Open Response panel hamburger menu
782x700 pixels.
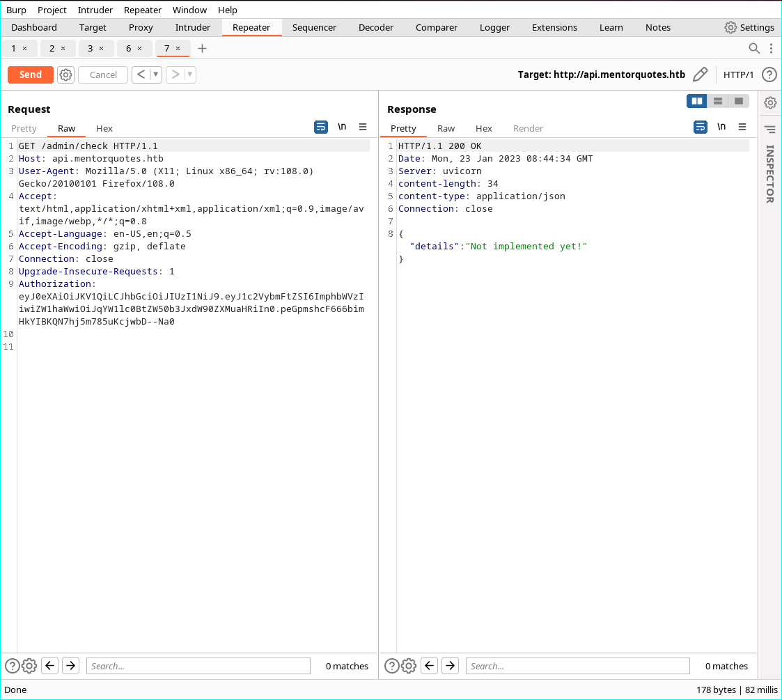742,127
